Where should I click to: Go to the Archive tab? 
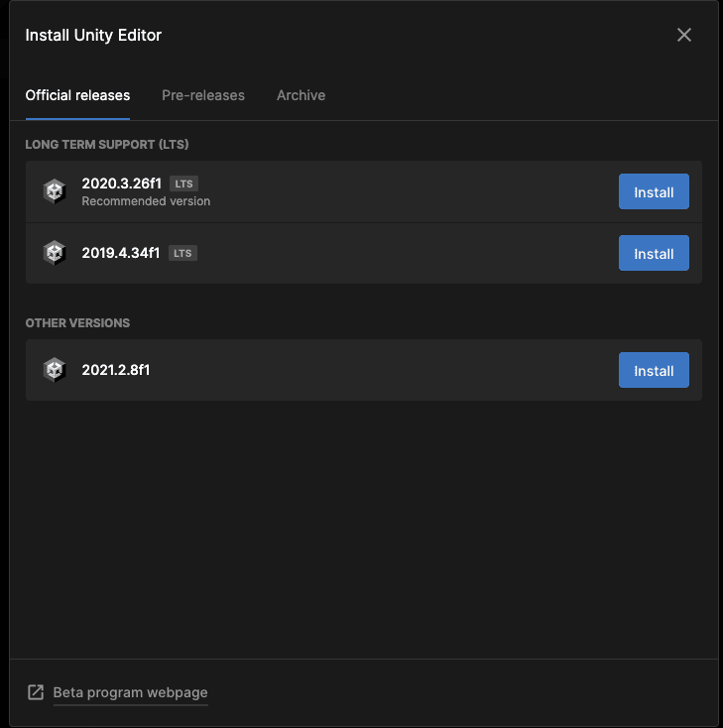tap(301, 95)
